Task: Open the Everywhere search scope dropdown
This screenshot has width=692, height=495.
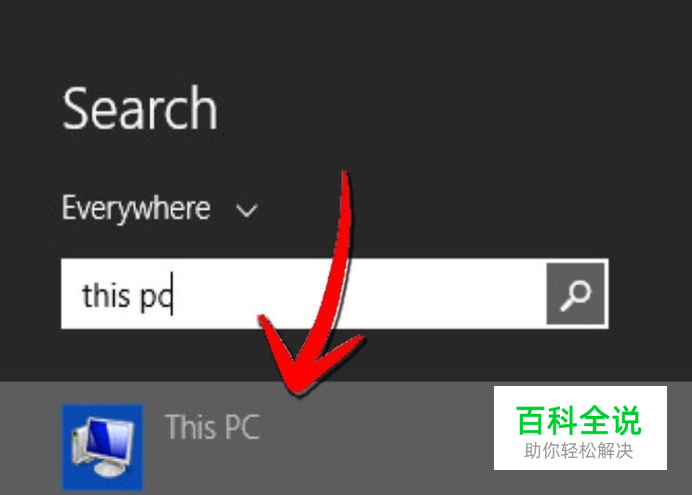Action: pos(160,208)
